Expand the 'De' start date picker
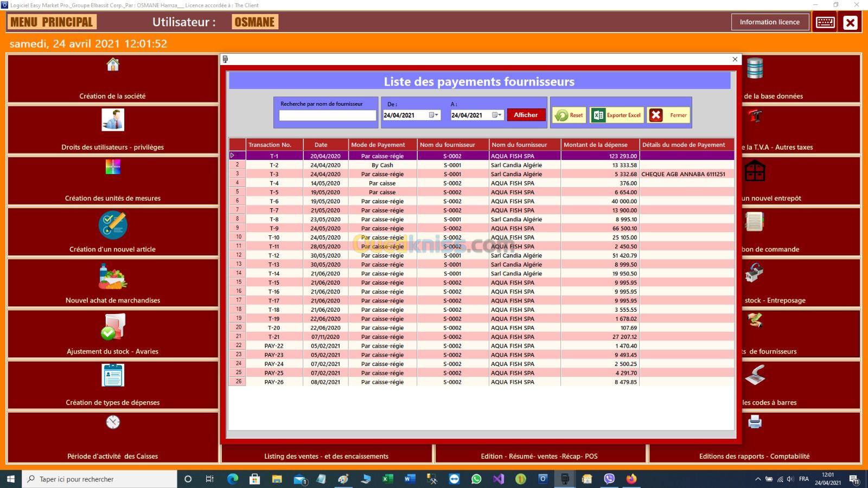 pos(434,115)
